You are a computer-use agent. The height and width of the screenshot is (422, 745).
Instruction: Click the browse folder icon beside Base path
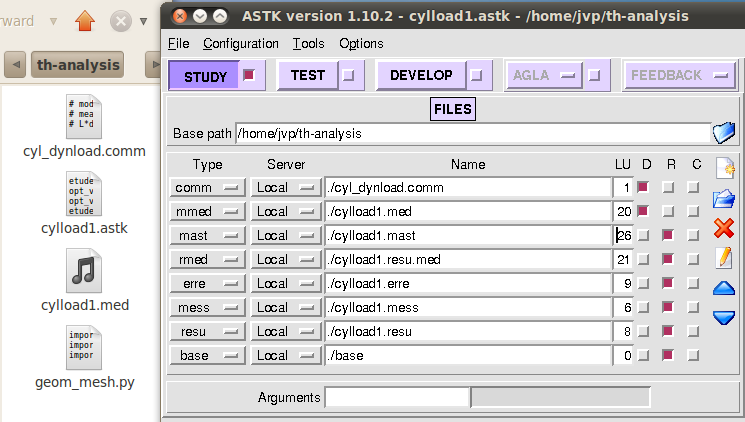tap(724, 133)
